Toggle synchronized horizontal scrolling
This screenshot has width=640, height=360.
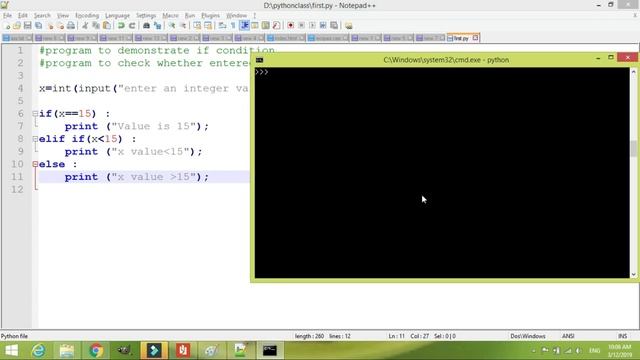(208, 26)
